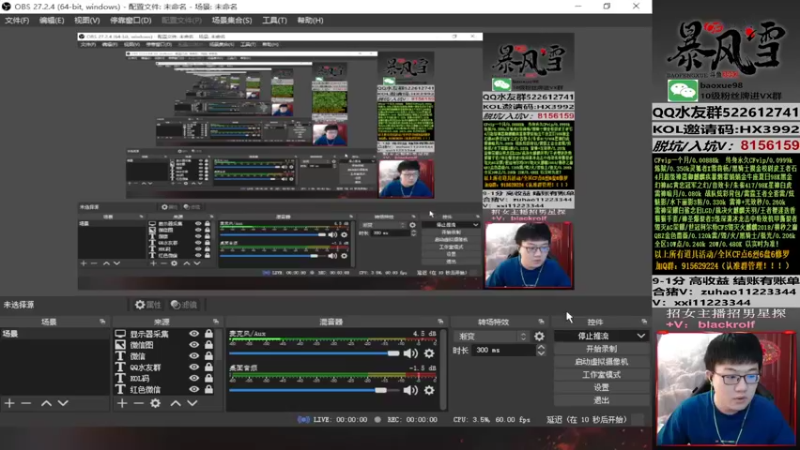Open the 渐变 transition dropdown
800x450 pixels.
[492, 336]
